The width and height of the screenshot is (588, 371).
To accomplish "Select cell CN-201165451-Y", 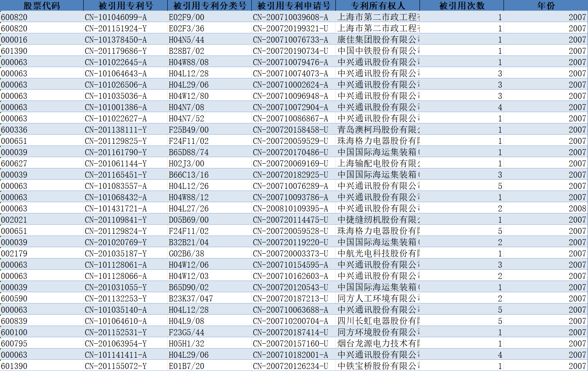I will pos(125,175).
